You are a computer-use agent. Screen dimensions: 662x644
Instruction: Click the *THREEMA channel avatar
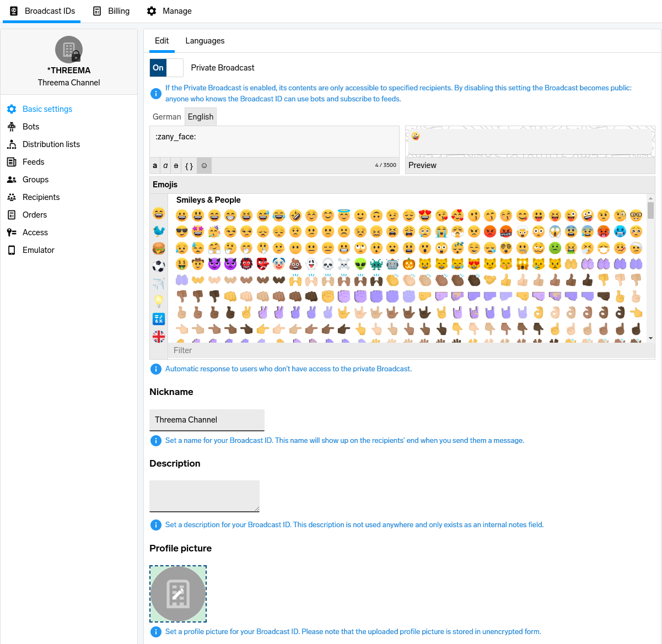69,50
